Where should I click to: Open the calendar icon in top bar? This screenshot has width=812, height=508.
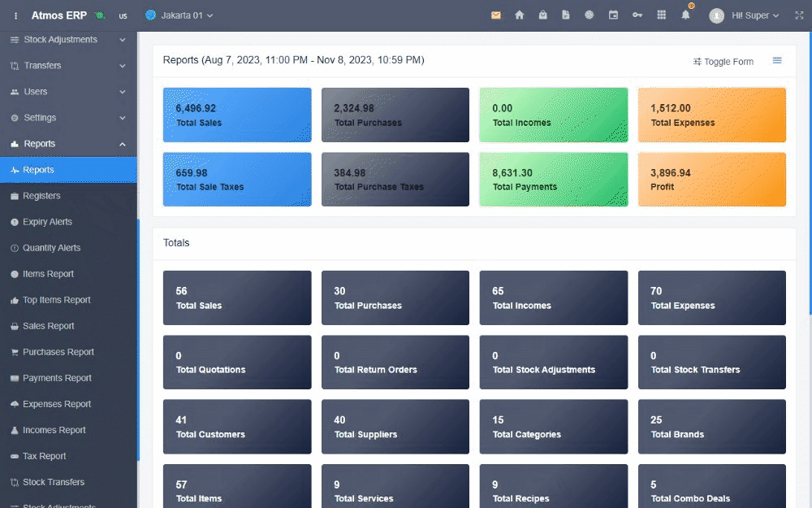(x=613, y=15)
